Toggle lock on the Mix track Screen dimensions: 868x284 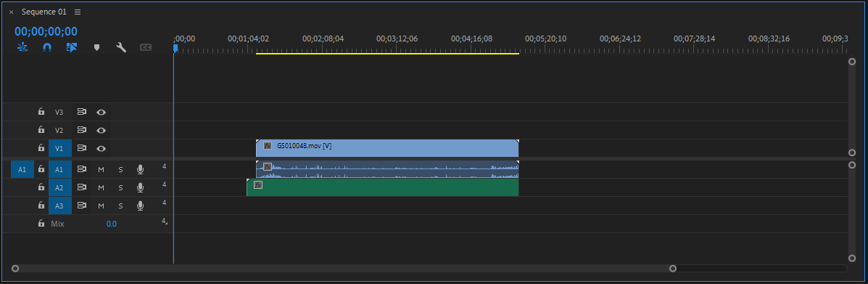[x=41, y=224]
